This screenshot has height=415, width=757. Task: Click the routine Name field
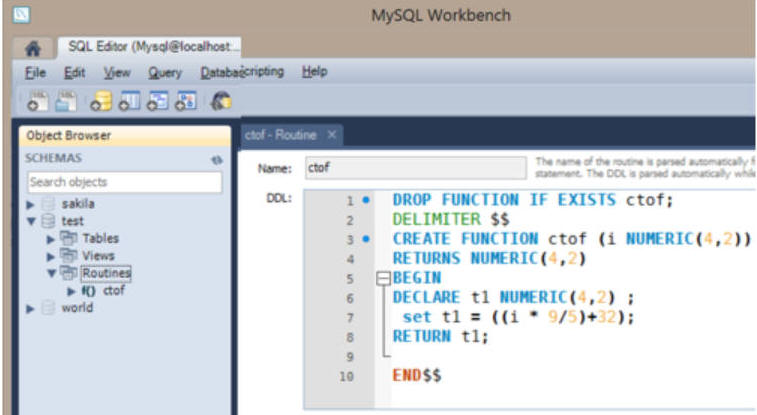pyautogui.click(x=416, y=168)
